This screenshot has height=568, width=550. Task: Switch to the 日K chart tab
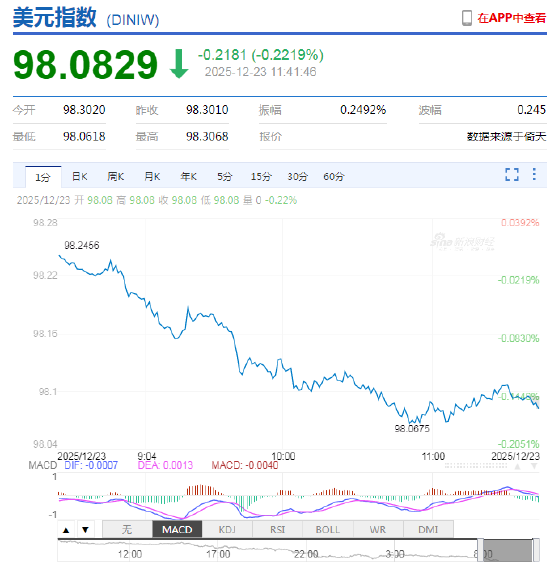pyautogui.click(x=80, y=176)
